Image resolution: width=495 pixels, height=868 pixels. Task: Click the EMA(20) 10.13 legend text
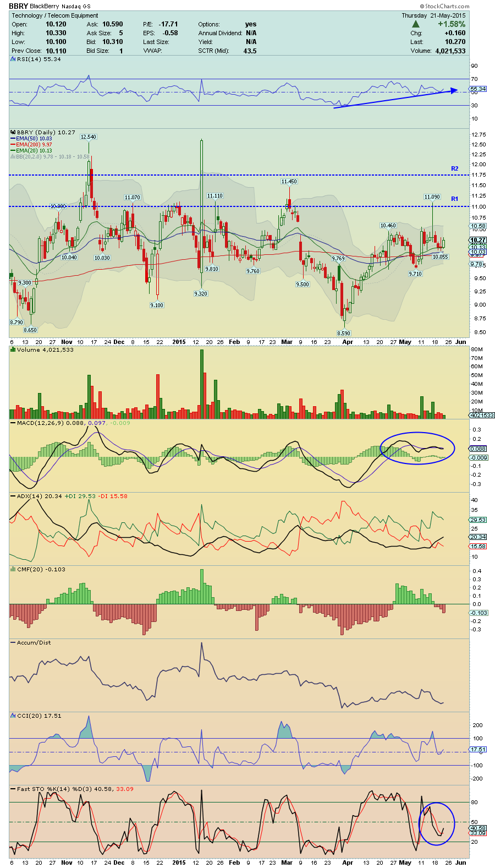click(x=34, y=151)
